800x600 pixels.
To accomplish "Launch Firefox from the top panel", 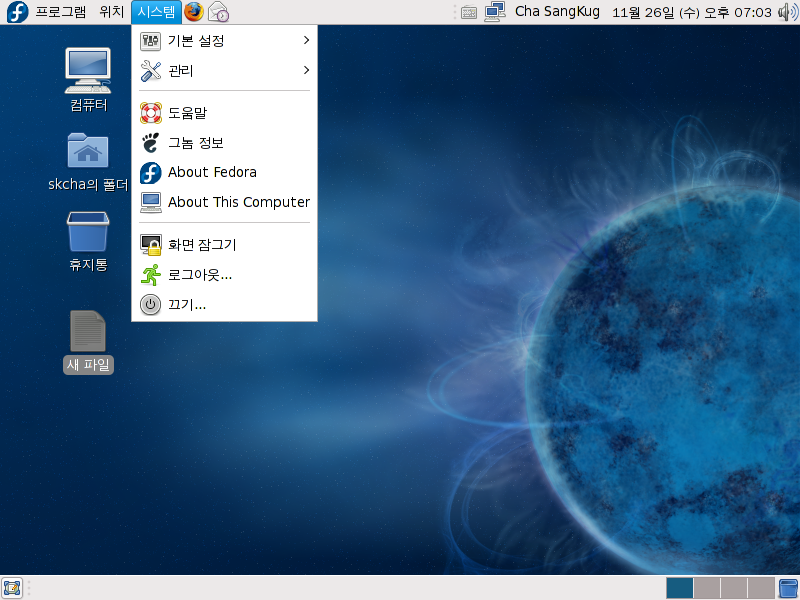I will click(x=194, y=12).
